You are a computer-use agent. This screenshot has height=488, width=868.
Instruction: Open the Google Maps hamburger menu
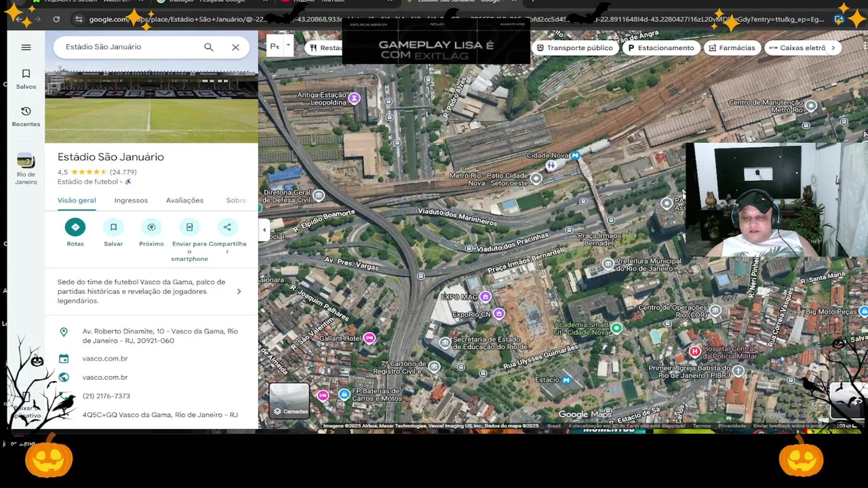point(26,47)
